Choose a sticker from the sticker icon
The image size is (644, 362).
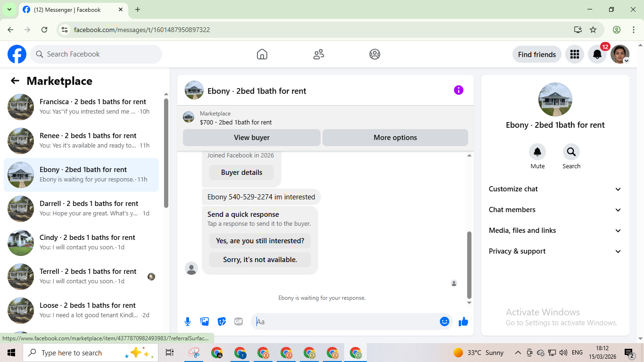(x=222, y=321)
